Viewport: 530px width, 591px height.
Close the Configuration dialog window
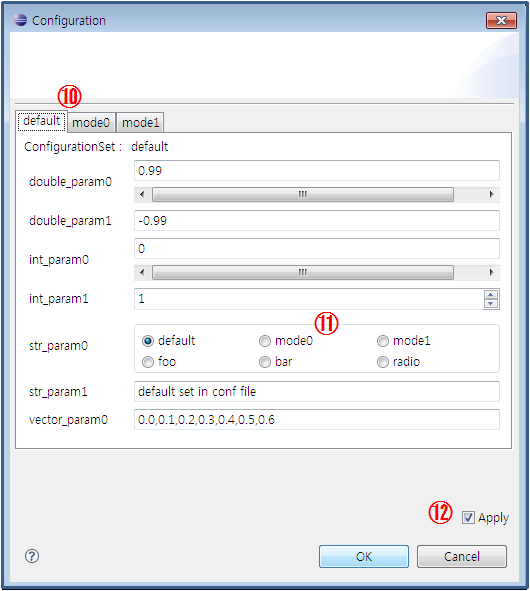[501, 20]
